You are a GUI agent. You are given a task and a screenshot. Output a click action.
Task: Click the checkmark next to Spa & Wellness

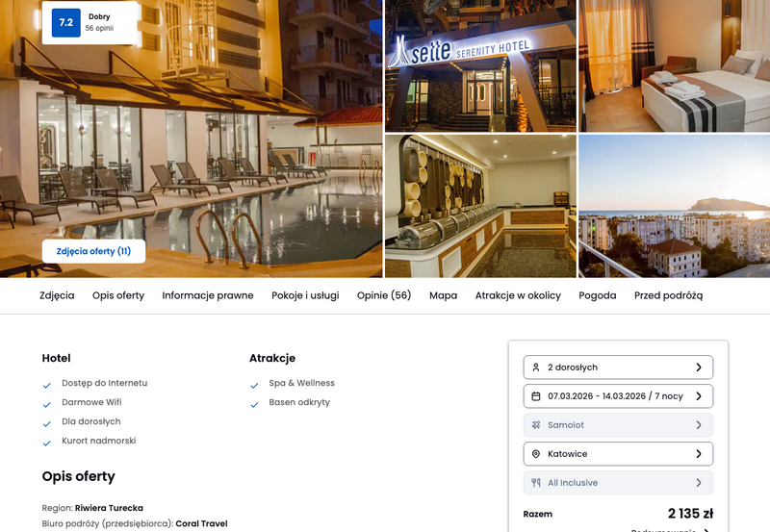point(254,386)
